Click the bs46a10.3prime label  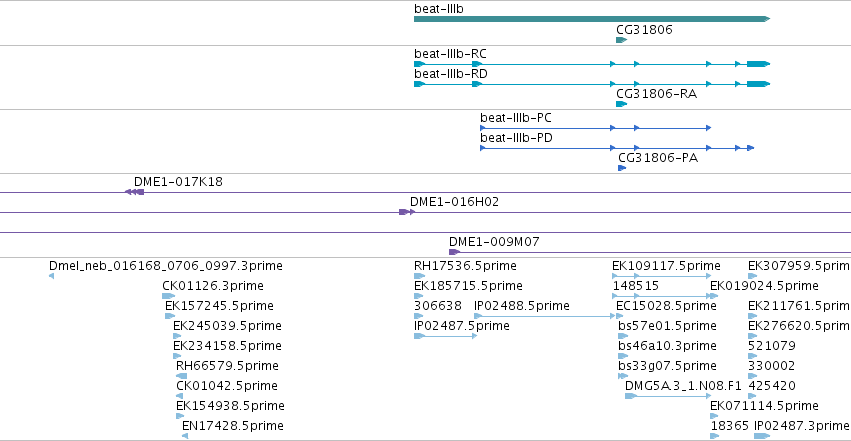click(667, 346)
